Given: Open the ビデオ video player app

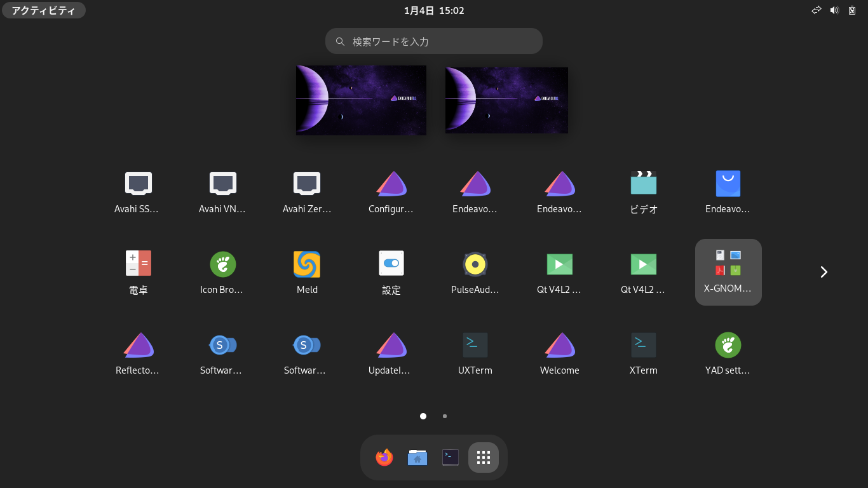Looking at the screenshot, I should (x=644, y=191).
